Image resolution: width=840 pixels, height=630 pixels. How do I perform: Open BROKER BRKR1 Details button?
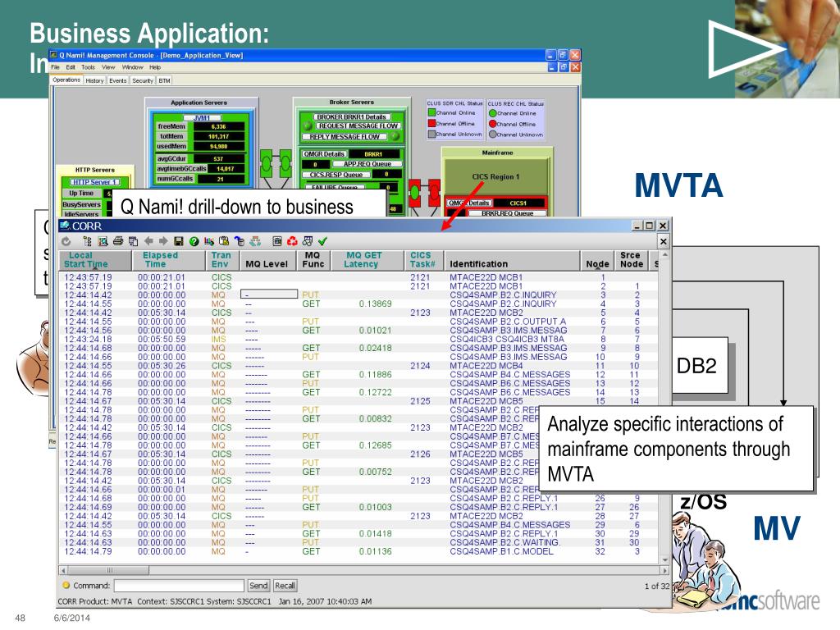point(351,116)
